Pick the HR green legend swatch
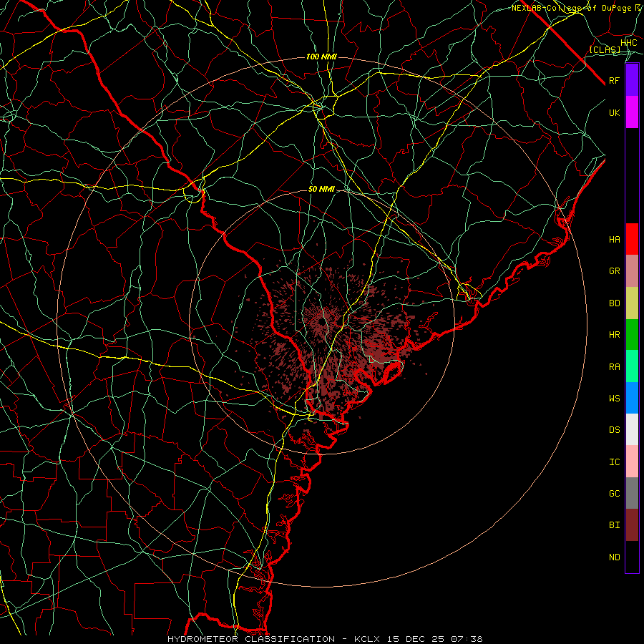Screen dimensions: 644x644 click(632, 335)
